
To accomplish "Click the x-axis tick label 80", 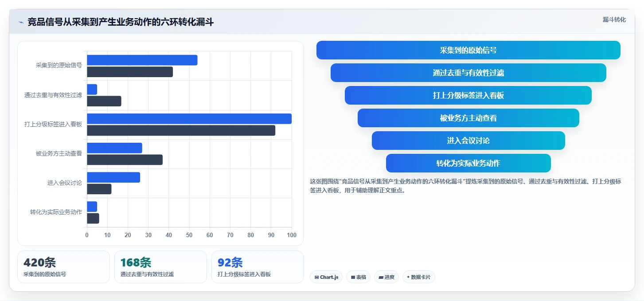I will point(251,235).
